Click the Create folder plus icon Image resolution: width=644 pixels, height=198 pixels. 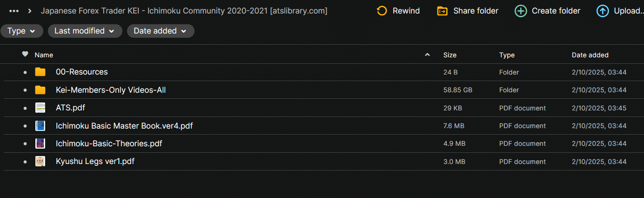click(521, 11)
